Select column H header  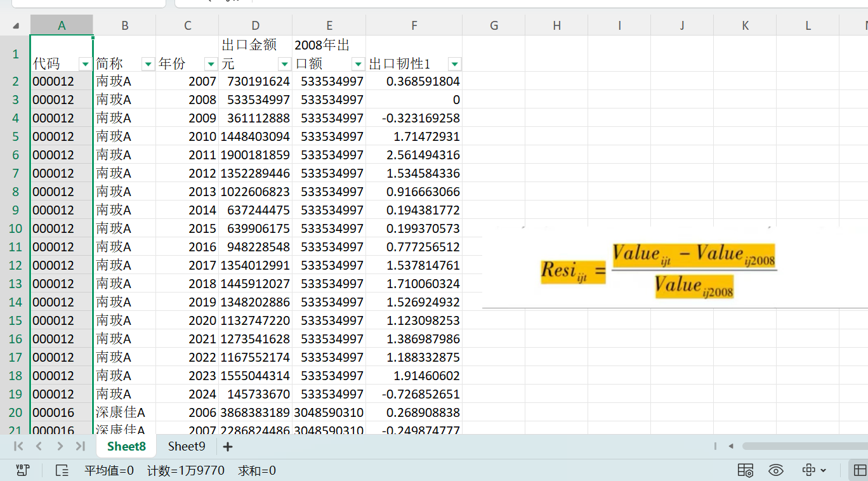pos(556,25)
